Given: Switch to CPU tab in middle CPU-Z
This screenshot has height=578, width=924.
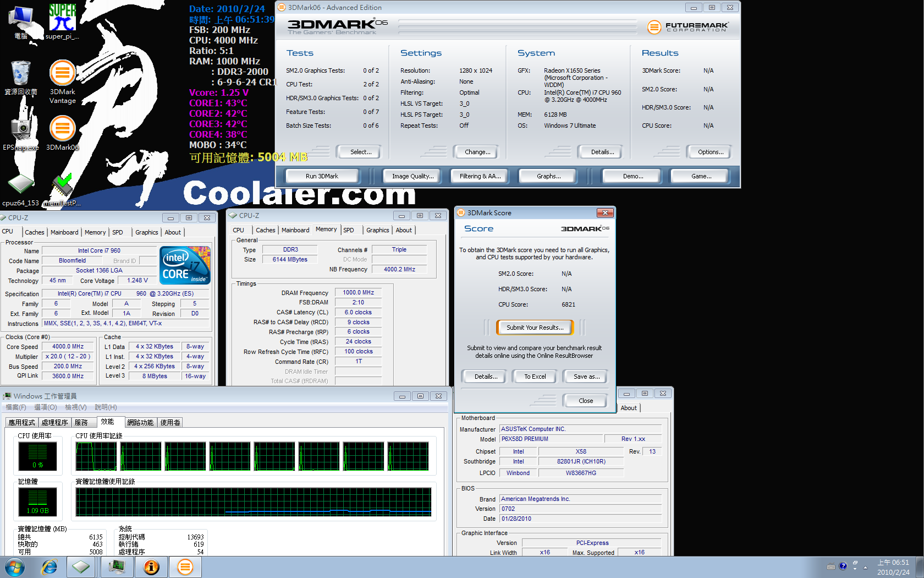Looking at the screenshot, I should 239,230.
